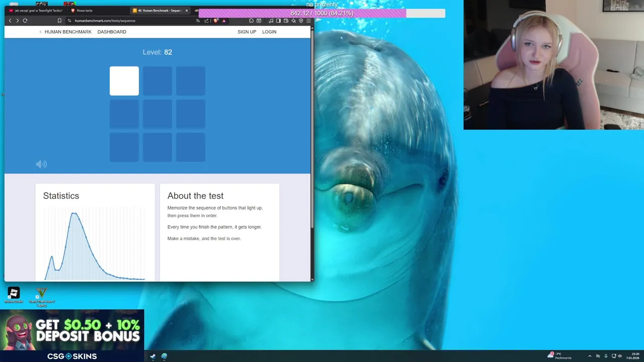Screen dimensions: 644x362
Task: Click the 'About the test' heading
Action: pyautogui.click(x=195, y=196)
